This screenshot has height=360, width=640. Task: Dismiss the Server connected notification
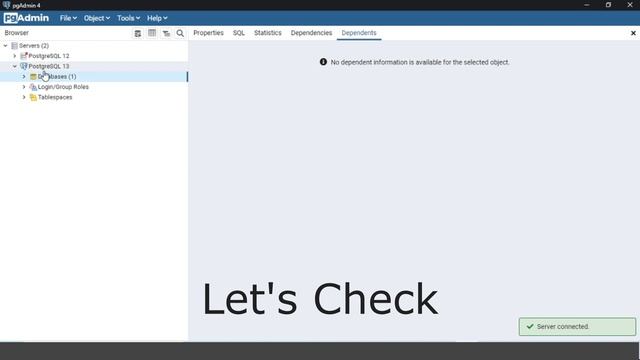[577, 327]
